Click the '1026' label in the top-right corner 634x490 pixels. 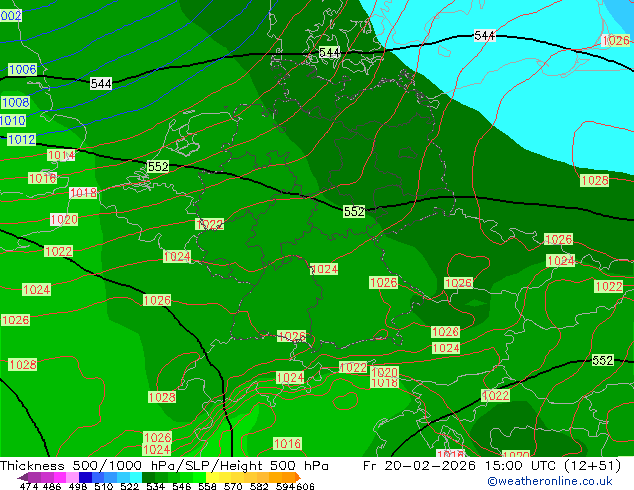point(616,40)
